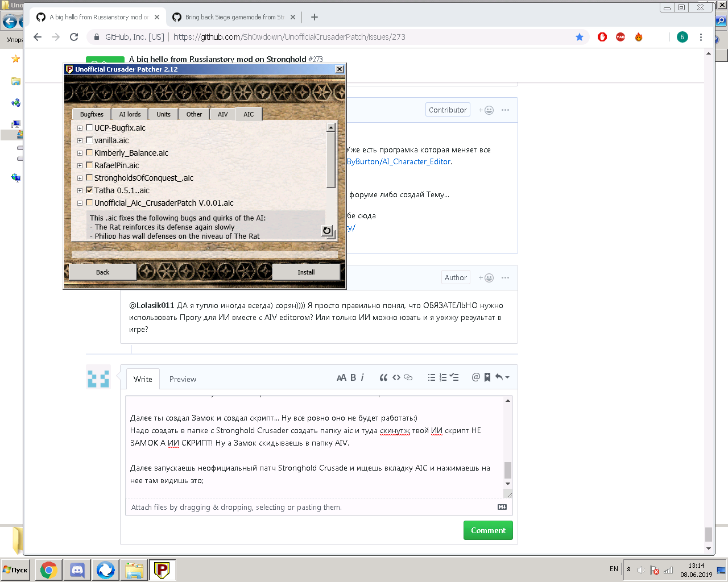Click the blue bookmark star in address bar
Image resolution: width=728 pixels, height=582 pixels.
click(x=580, y=37)
